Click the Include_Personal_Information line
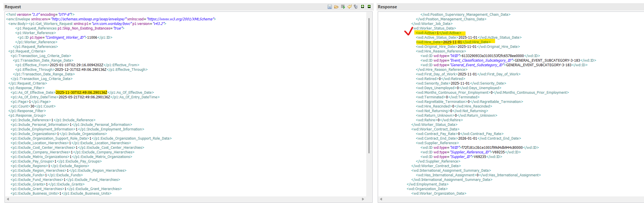Screen dimensions: 644x207 [x=71, y=124]
